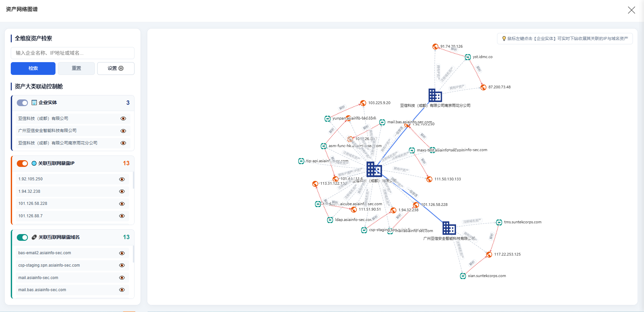Click the blue 检索 search button

(33, 69)
